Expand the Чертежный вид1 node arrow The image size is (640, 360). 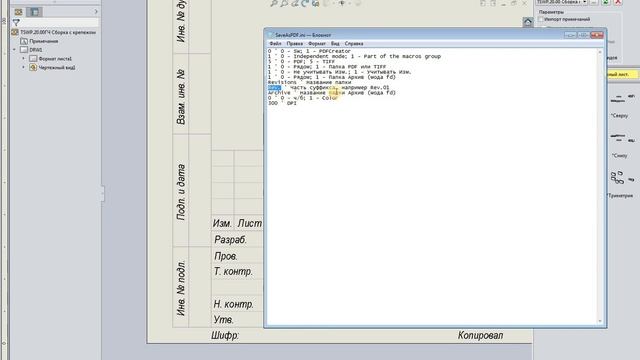[23, 67]
